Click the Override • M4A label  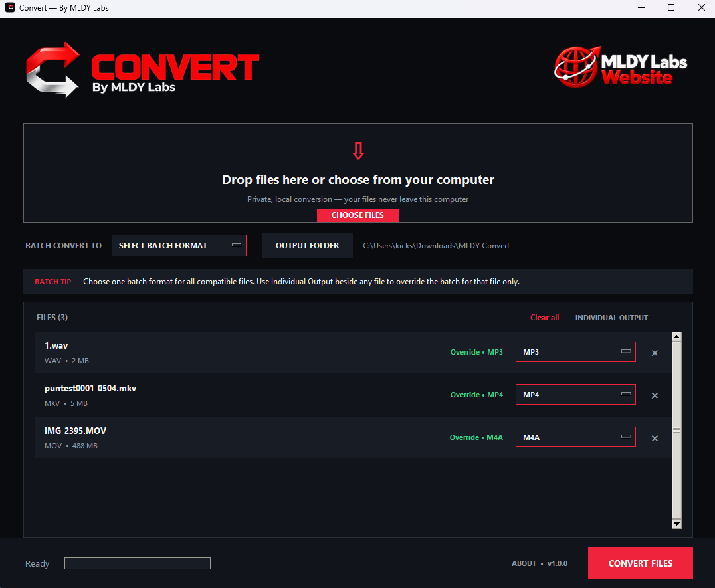pos(476,437)
